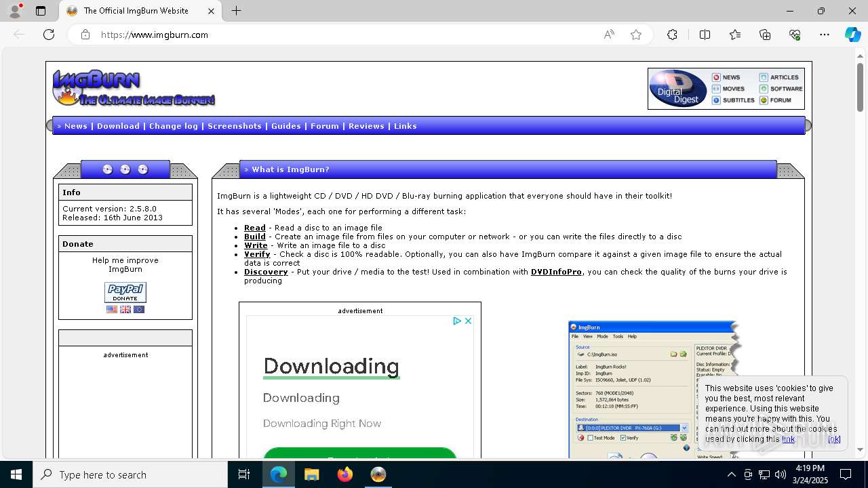Open the volume control in tray
This screenshot has width=868, height=488.
pos(780,474)
